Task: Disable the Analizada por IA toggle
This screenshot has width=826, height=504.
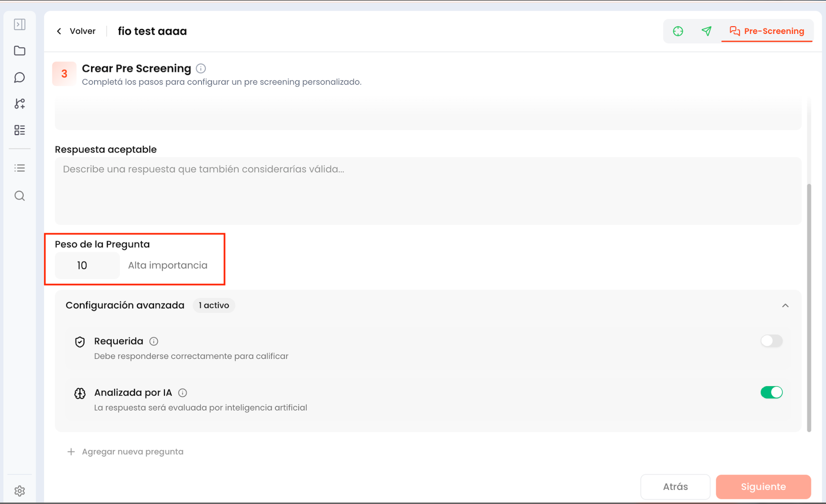Action: pyautogui.click(x=771, y=392)
